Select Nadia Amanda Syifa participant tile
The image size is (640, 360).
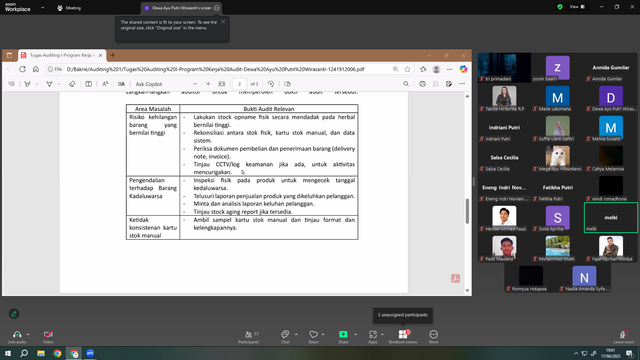click(584, 279)
